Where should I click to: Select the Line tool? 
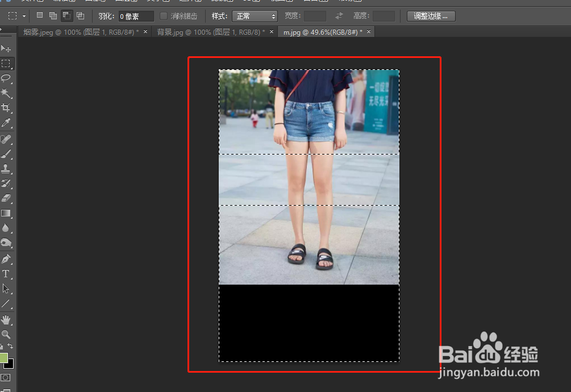click(x=6, y=303)
